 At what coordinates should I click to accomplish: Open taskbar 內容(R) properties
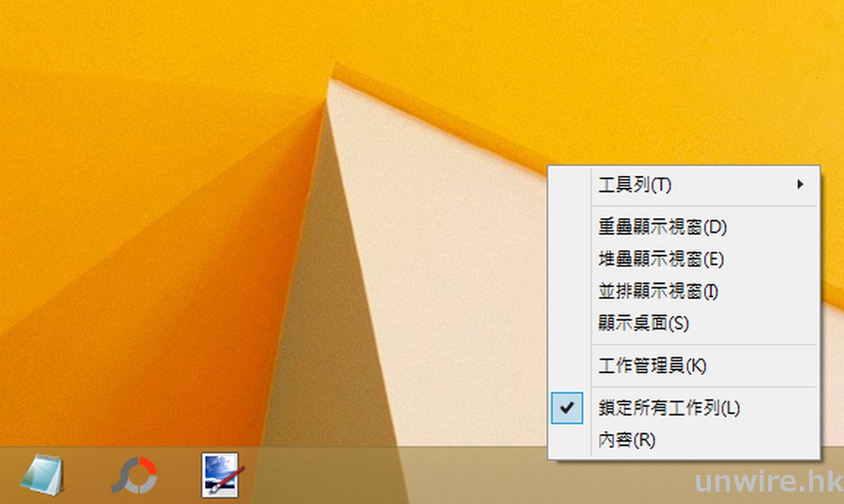click(626, 440)
